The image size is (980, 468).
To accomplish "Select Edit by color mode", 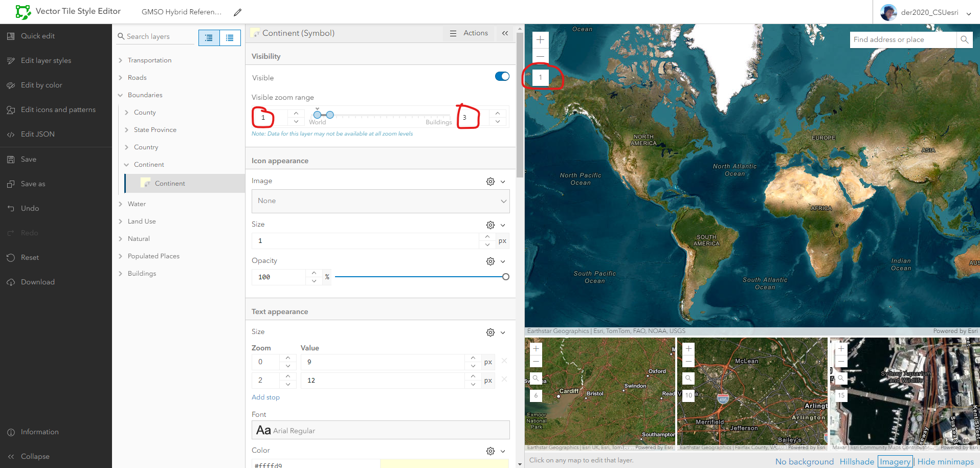I will click(x=41, y=85).
